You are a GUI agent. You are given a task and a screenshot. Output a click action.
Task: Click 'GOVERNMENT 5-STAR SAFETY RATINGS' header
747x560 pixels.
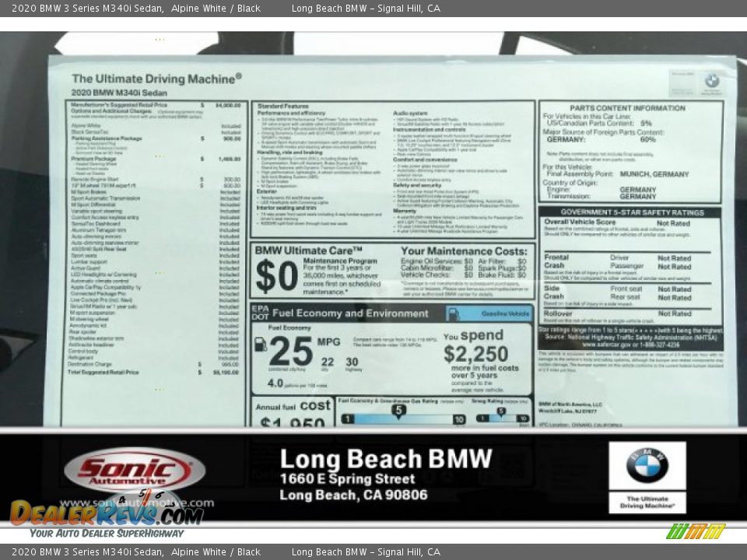click(x=632, y=212)
